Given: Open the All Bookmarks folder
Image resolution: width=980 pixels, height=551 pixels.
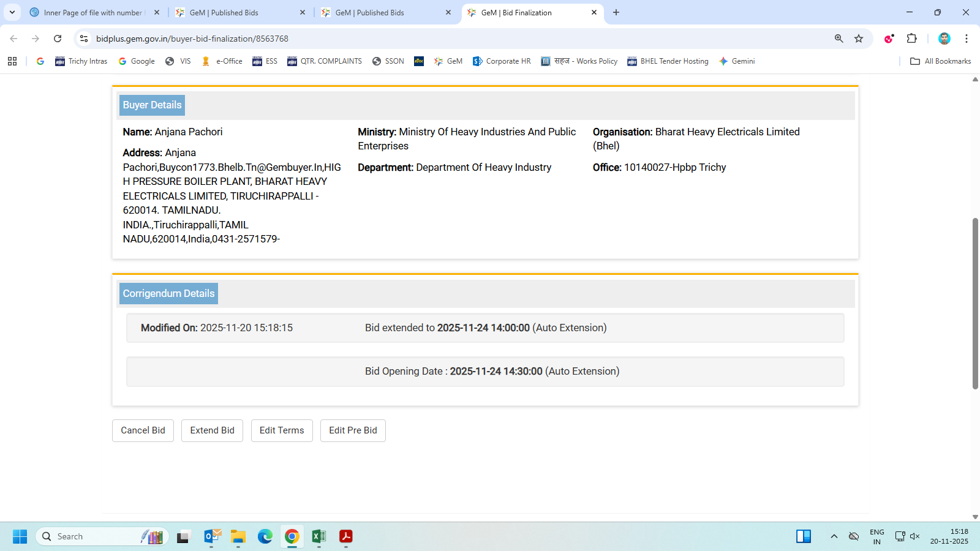Looking at the screenshot, I should point(941,61).
